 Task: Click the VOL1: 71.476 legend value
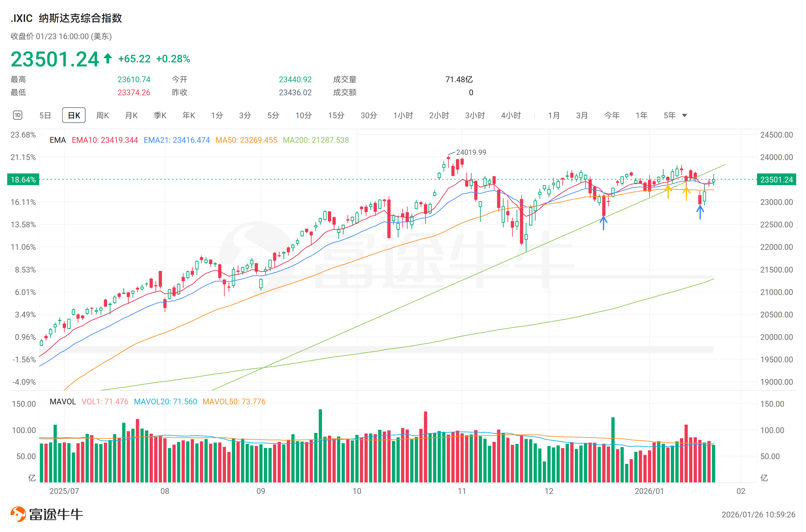(x=105, y=402)
